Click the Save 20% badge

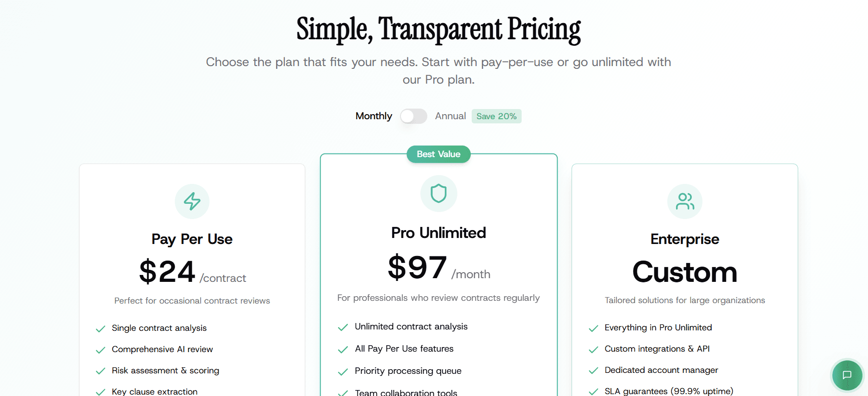tap(496, 116)
